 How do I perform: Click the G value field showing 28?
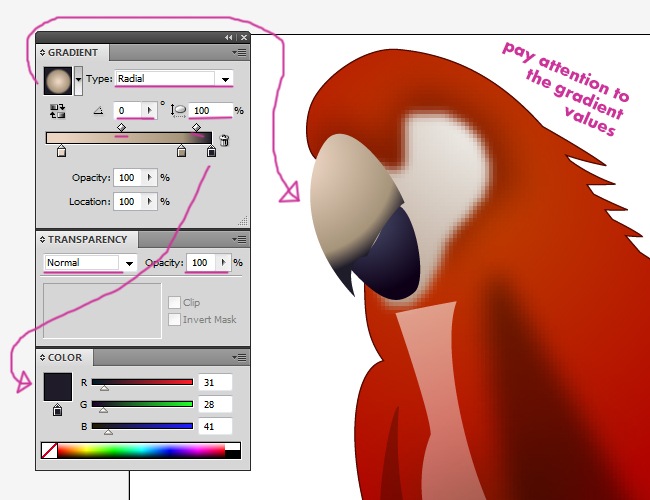click(x=215, y=404)
